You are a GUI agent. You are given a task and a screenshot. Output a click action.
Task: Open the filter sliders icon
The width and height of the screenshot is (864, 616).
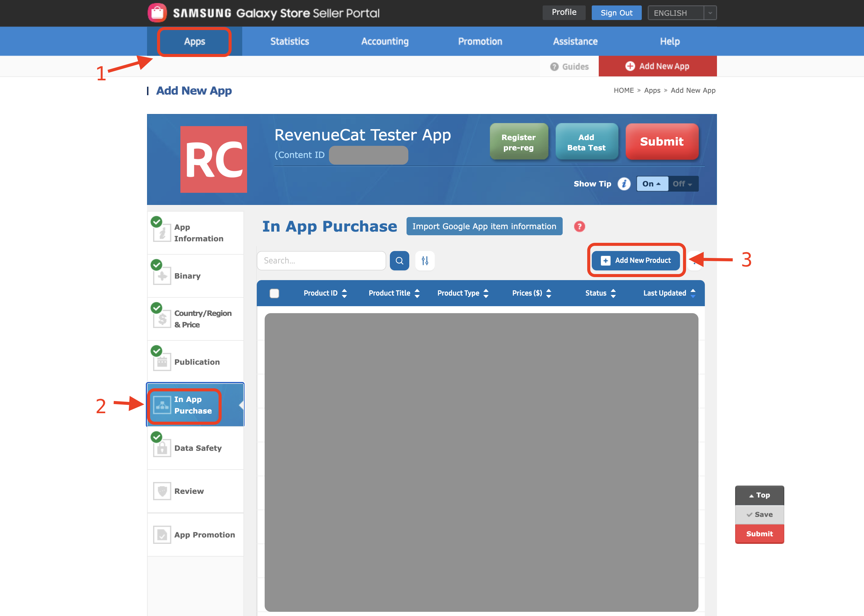pos(425,261)
